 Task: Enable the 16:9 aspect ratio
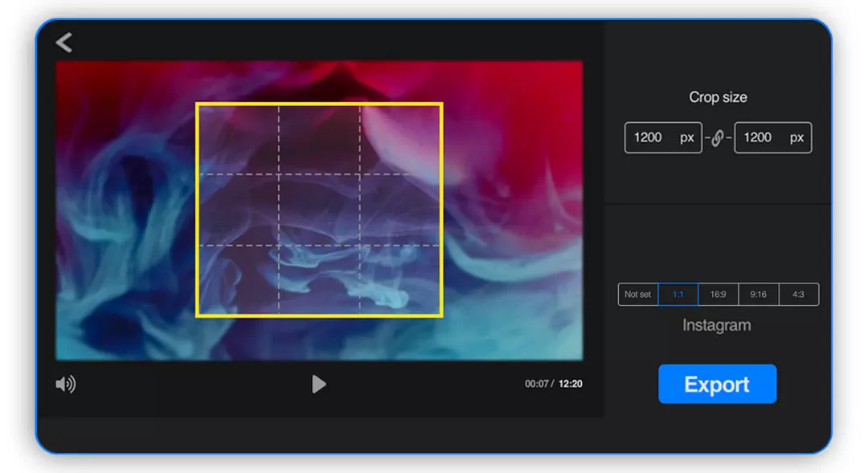(x=718, y=294)
